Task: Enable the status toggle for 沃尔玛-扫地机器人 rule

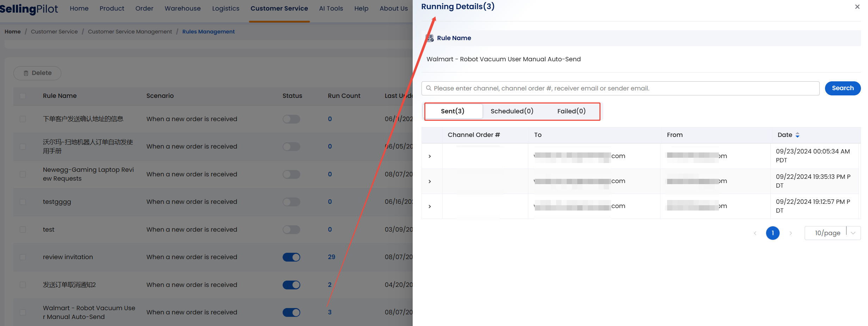Action: [x=291, y=146]
